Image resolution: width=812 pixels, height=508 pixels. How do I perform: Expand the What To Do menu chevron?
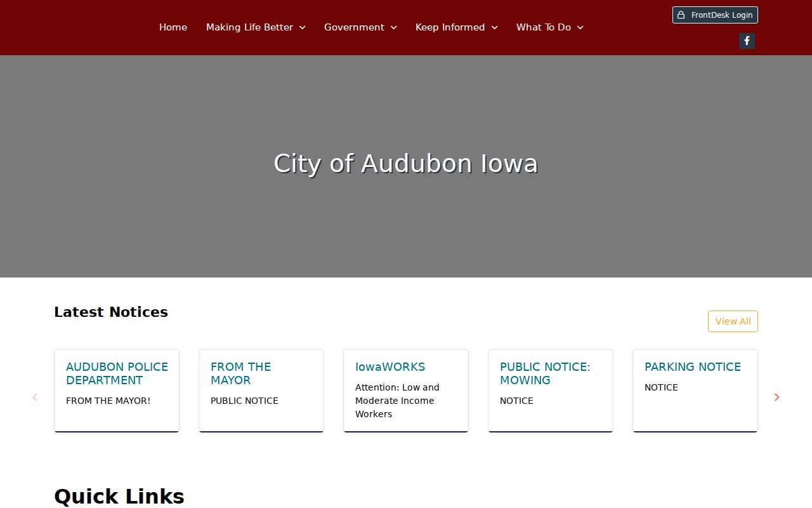coord(580,27)
